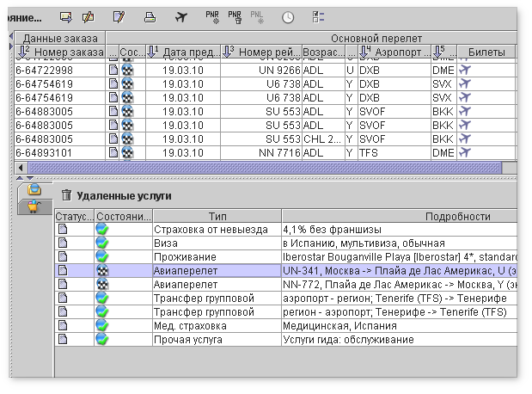This screenshot has height=394, width=532.
Task: Select Услуги гида: обслуживание details
Action: point(400,339)
